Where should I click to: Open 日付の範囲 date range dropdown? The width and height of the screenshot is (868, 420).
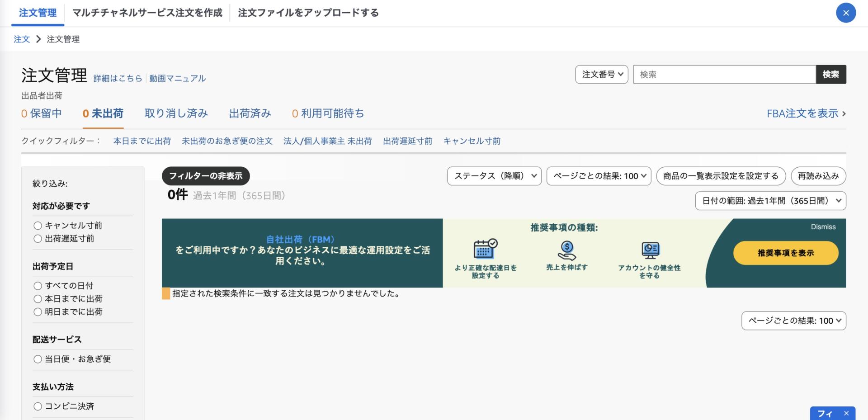click(x=770, y=201)
